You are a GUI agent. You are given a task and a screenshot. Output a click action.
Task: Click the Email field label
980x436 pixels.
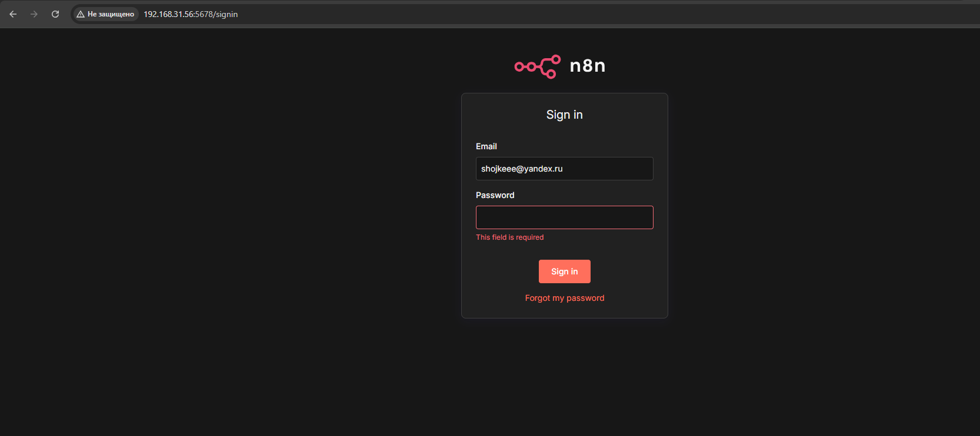[x=486, y=146]
